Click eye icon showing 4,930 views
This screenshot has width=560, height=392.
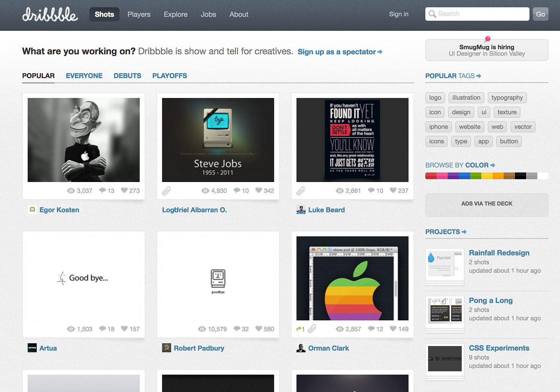coord(205,191)
